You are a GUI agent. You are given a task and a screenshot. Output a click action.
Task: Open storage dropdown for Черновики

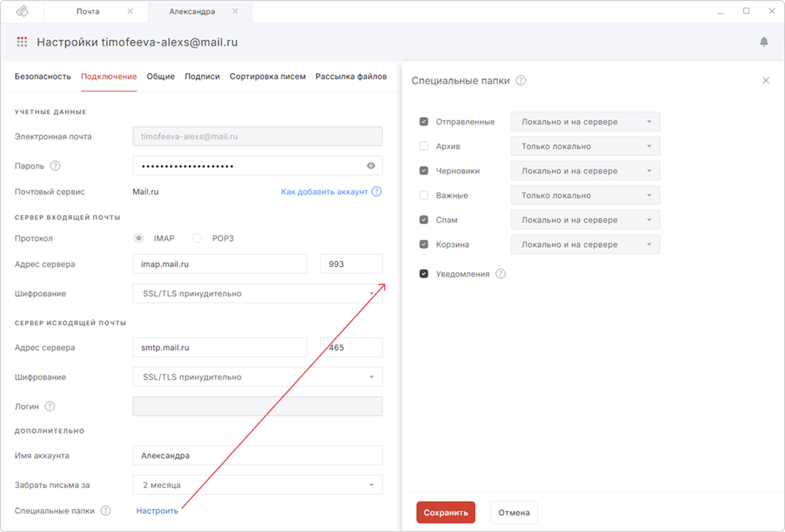point(585,171)
